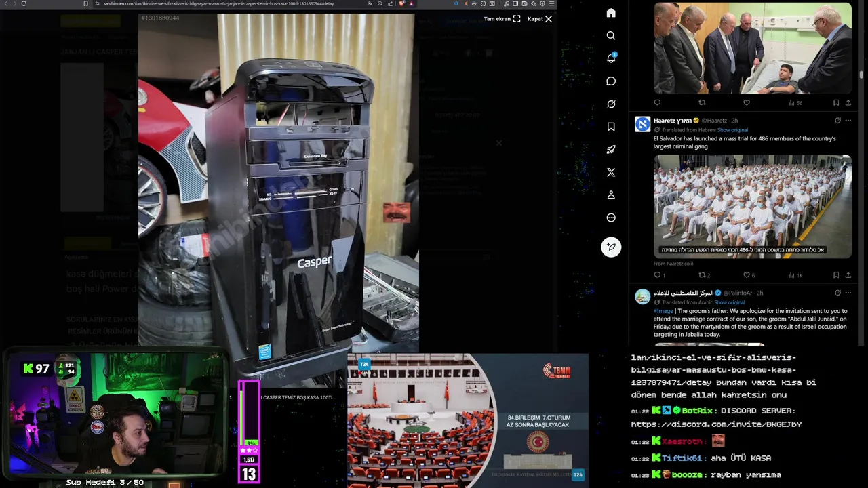Click the share icon in address bar
The image size is (868, 488).
pos(391,3)
